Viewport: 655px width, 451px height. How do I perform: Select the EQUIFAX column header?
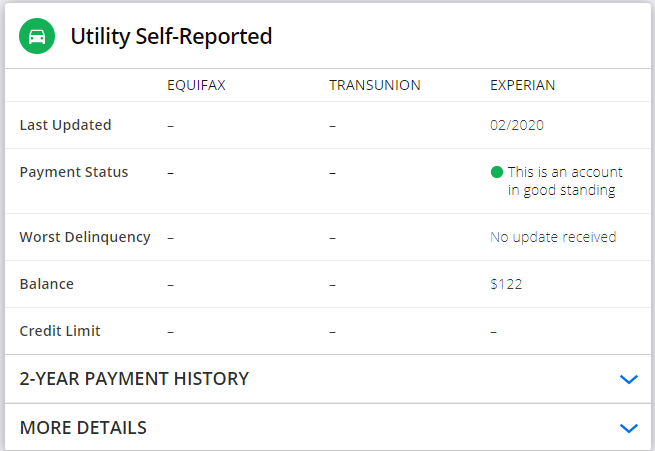point(196,85)
